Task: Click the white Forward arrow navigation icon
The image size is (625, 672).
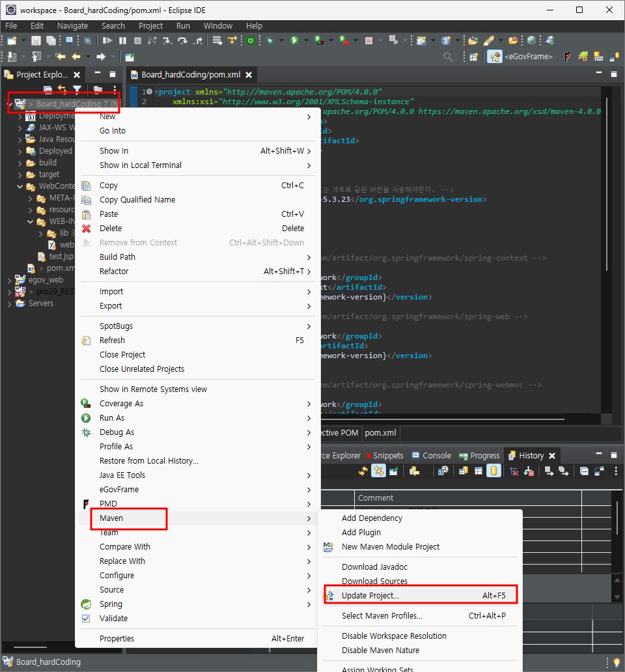Action: (x=101, y=57)
